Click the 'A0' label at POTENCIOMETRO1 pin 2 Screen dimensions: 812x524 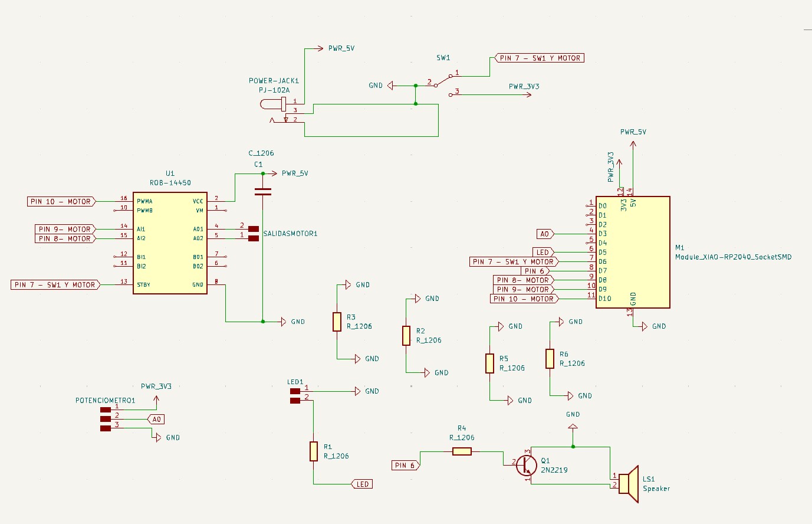coord(156,419)
